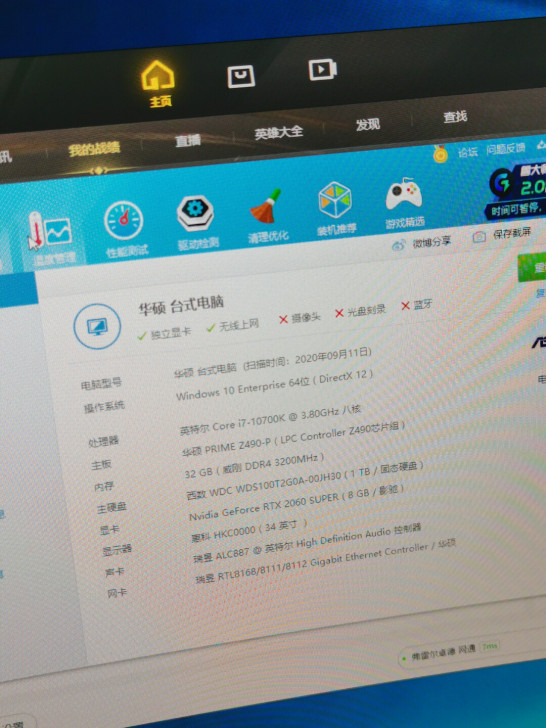This screenshot has width=546, height=728.
Task: Click the 声卡 row label
Action: 114,572
